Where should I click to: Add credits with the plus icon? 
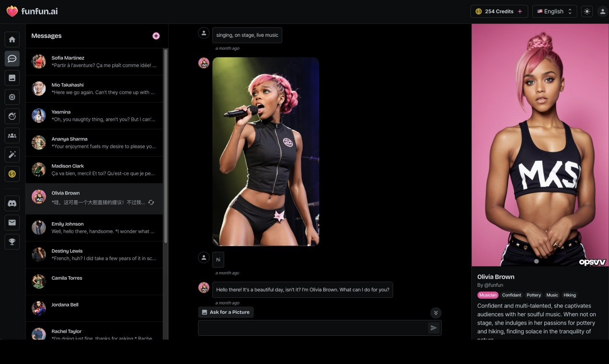point(520,11)
